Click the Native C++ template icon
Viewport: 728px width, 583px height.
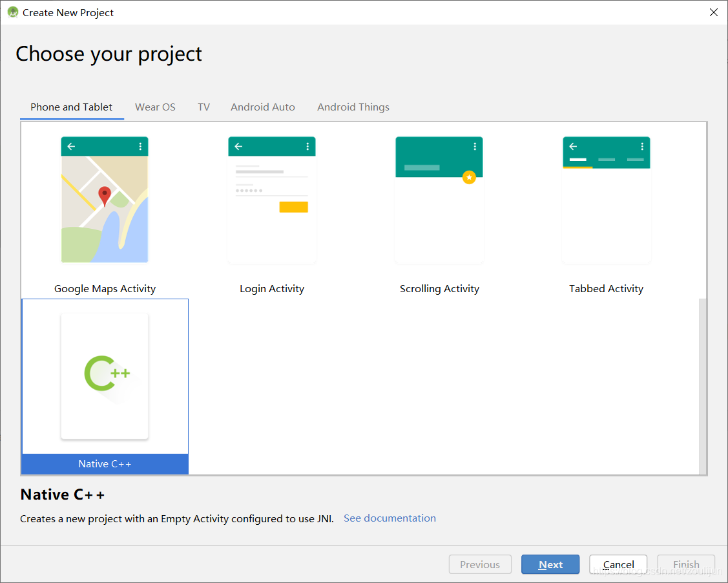coord(105,376)
